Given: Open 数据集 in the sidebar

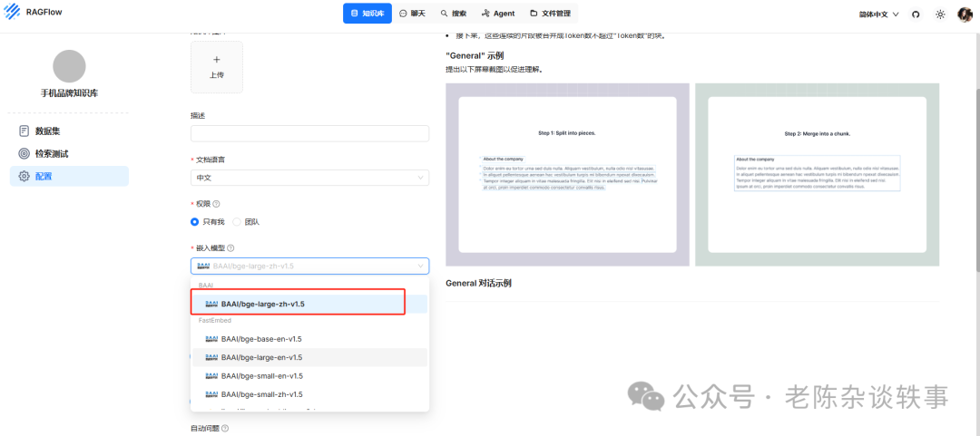Looking at the screenshot, I should tap(69, 131).
